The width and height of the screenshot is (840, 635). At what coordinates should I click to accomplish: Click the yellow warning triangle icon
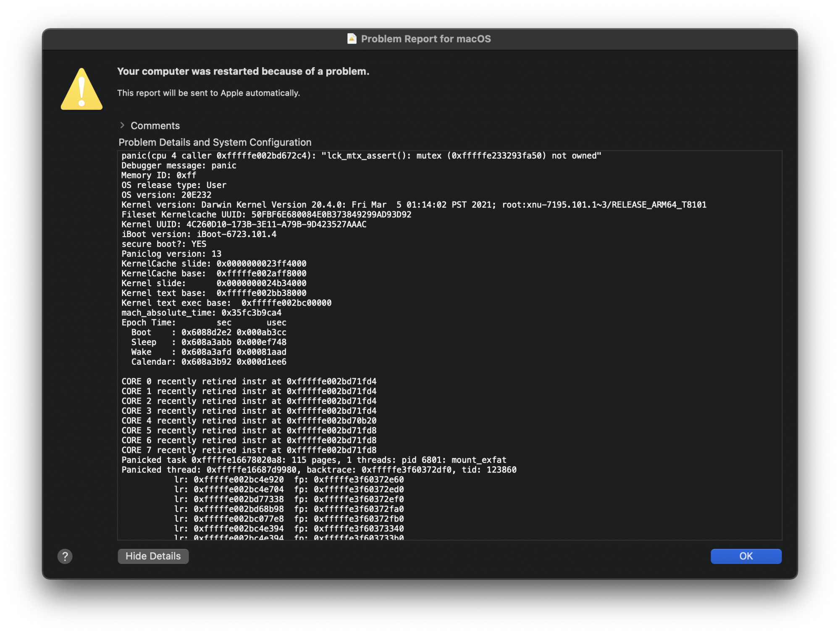[81, 90]
